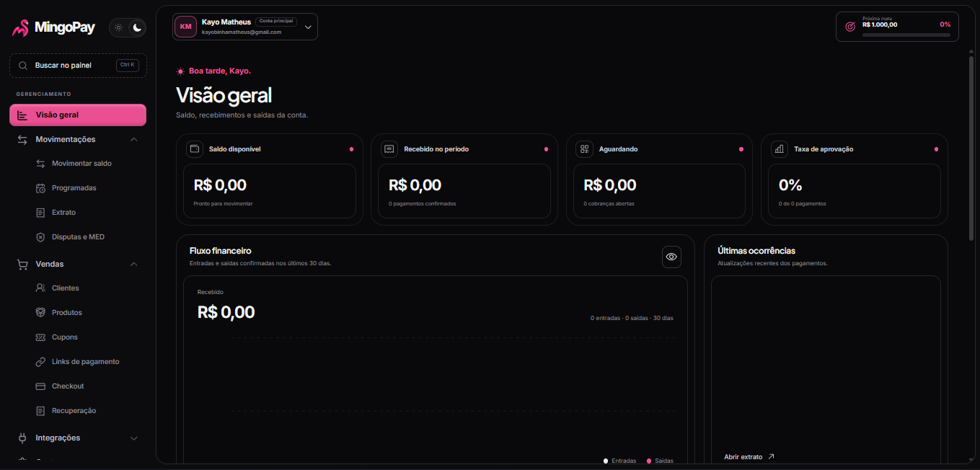Open Checkout in the sidebar
Screen dimensions: 980x470
coord(68,386)
